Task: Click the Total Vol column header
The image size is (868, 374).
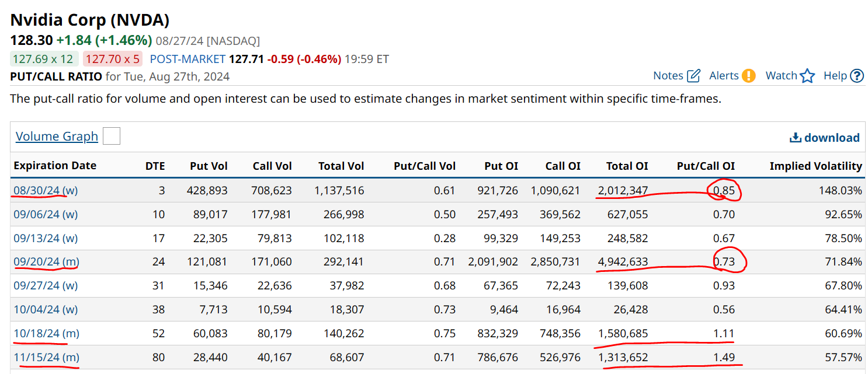Action: (x=341, y=166)
